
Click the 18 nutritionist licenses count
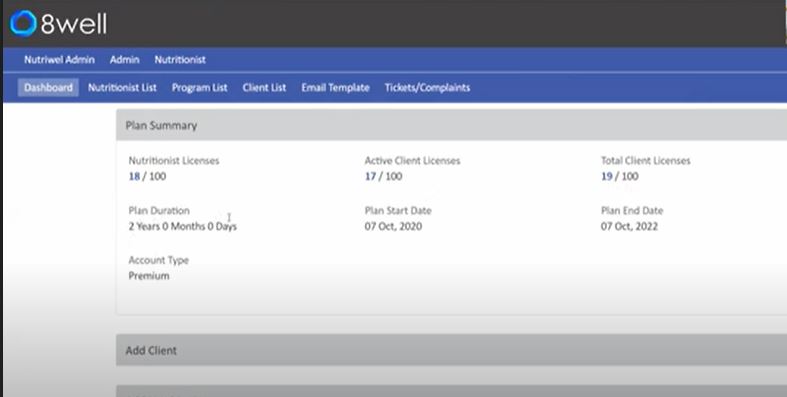135,176
